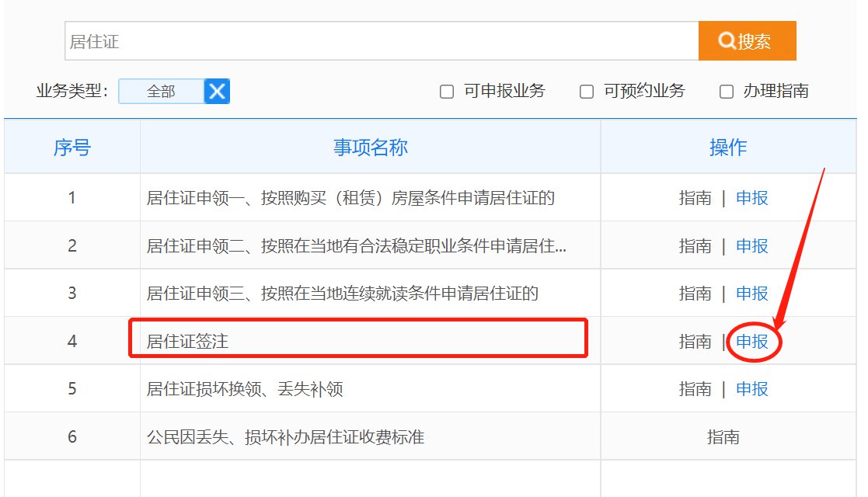Select the 居住证签注 item name

click(187, 342)
